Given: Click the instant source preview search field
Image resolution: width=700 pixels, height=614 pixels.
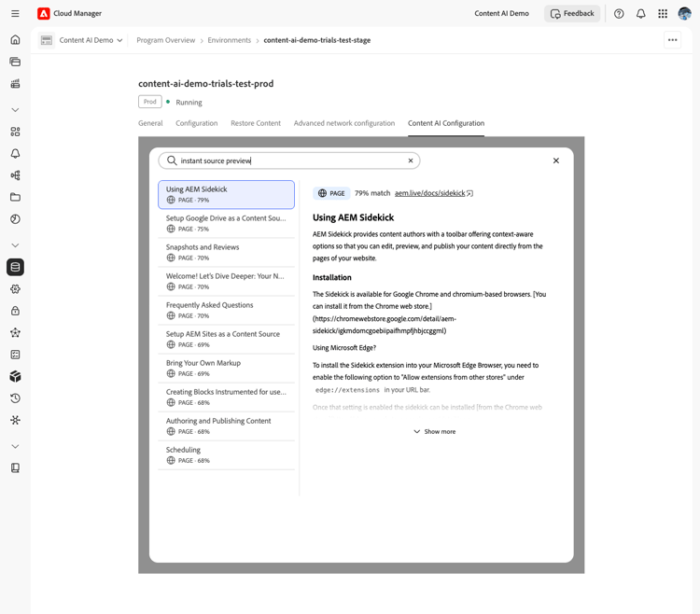Looking at the screenshot, I should pyautogui.click(x=288, y=160).
